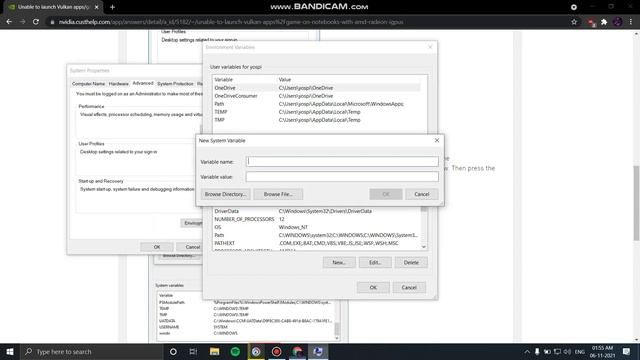Go forward in Chrome

pos(22,22)
